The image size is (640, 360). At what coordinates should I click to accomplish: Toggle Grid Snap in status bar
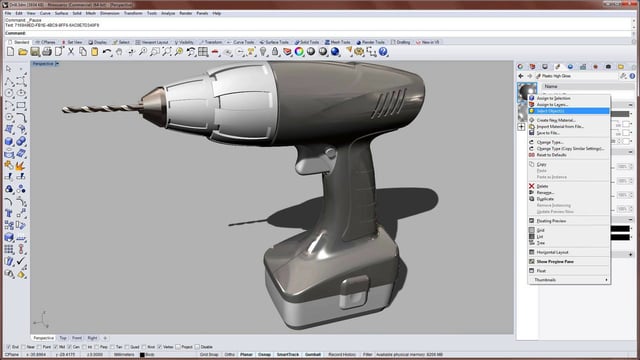[x=209, y=355]
